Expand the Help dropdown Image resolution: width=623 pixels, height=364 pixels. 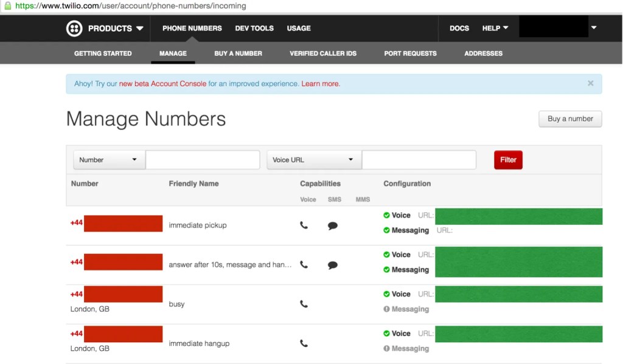495,28
